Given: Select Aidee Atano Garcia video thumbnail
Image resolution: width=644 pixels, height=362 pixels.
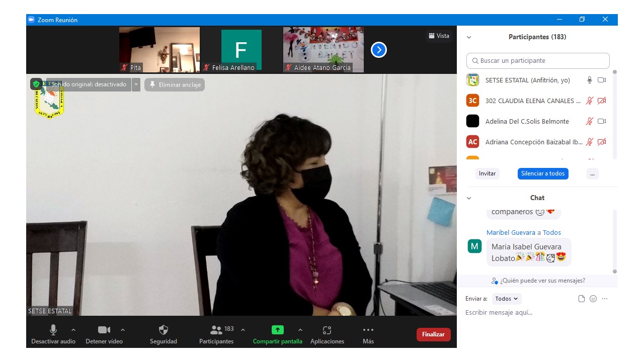Looking at the screenshot, I should (x=324, y=50).
